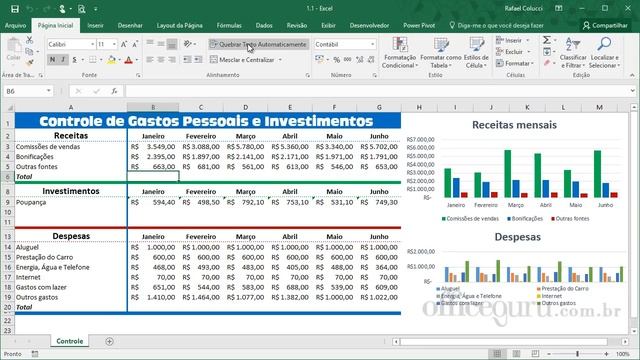Click the Print Preview icon in quick access toolbar
The image size is (640, 360).
81,9
